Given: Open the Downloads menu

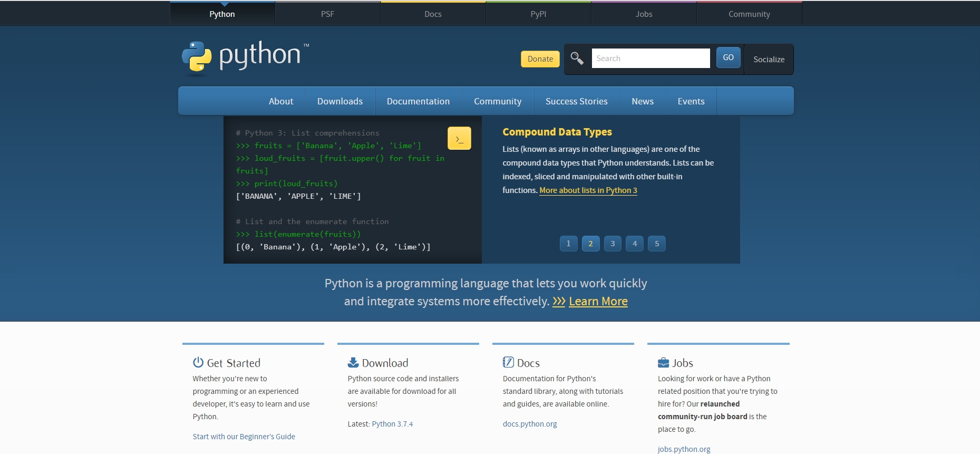Looking at the screenshot, I should [x=340, y=101].
